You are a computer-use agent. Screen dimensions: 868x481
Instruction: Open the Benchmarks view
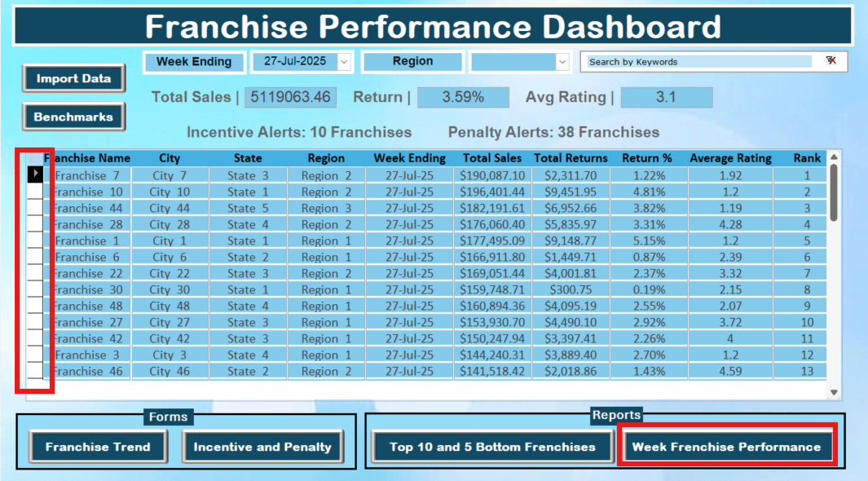73,117
